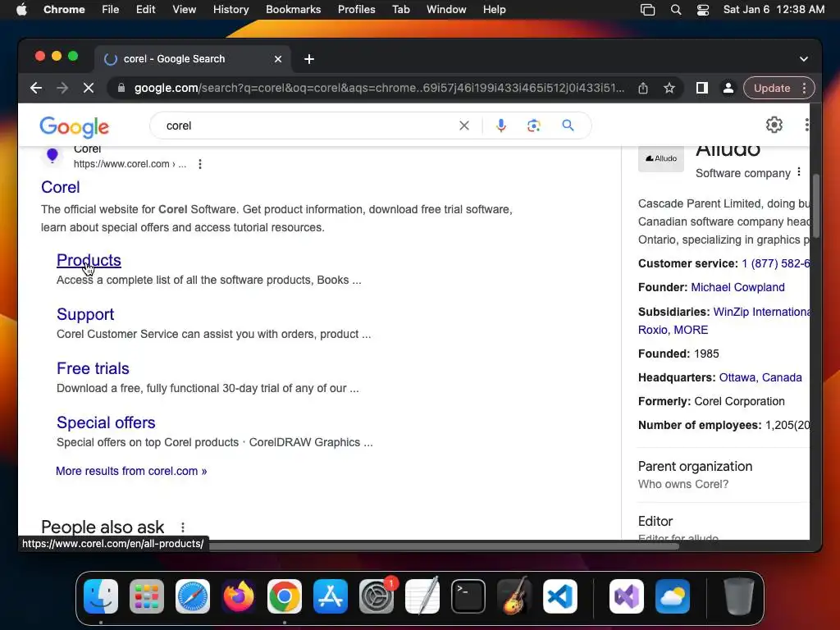The height and width of the screenshot is (630, 840).
Task: Open three-dot menu next to Software company
Action: [x=799, y=172]
